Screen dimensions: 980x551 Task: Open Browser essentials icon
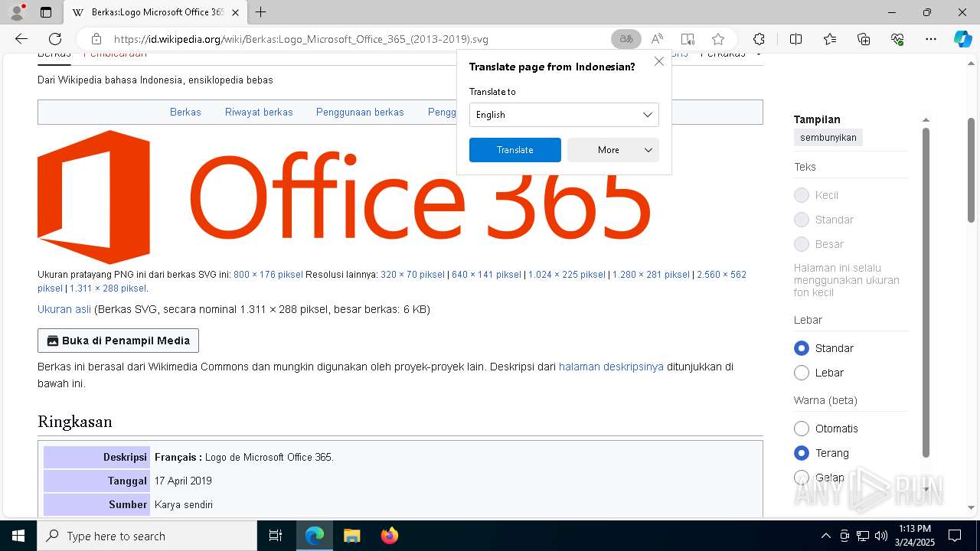click(x=897, y=39)
